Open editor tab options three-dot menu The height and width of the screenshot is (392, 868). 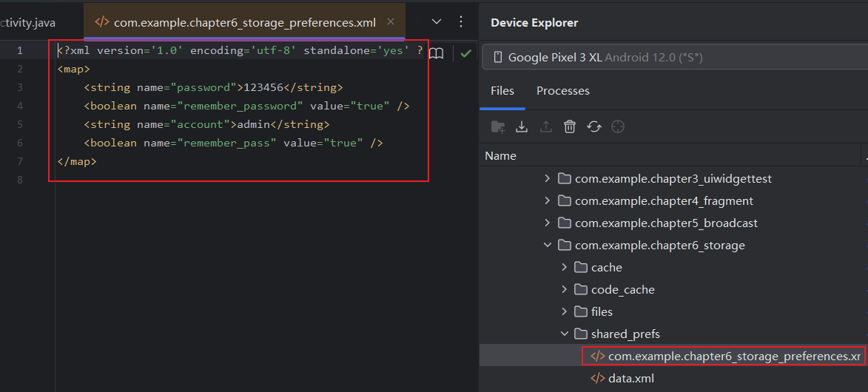click(x=461, y=22)
